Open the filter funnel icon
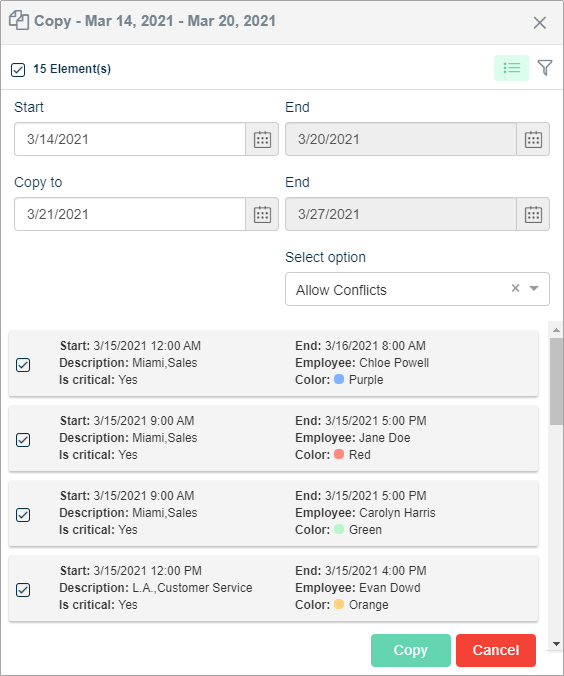Viewport: 564px width, 676px height. point(545,68)
